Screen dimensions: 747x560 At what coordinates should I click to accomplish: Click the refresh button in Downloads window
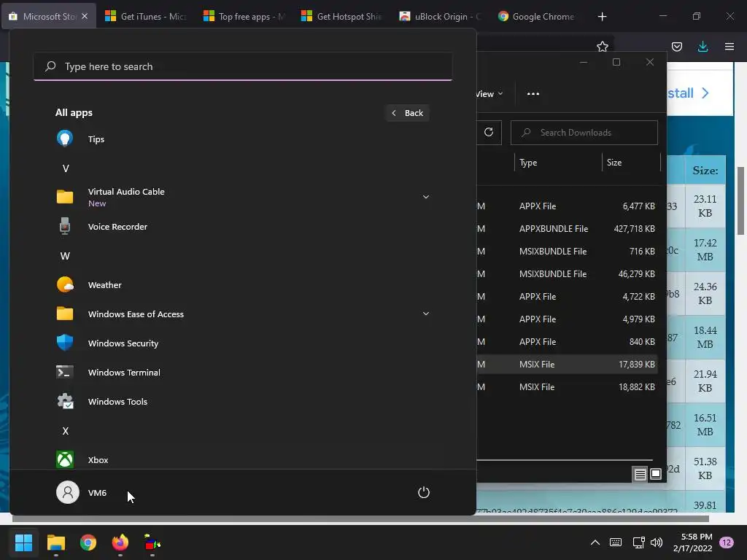[x=489, y=133]
